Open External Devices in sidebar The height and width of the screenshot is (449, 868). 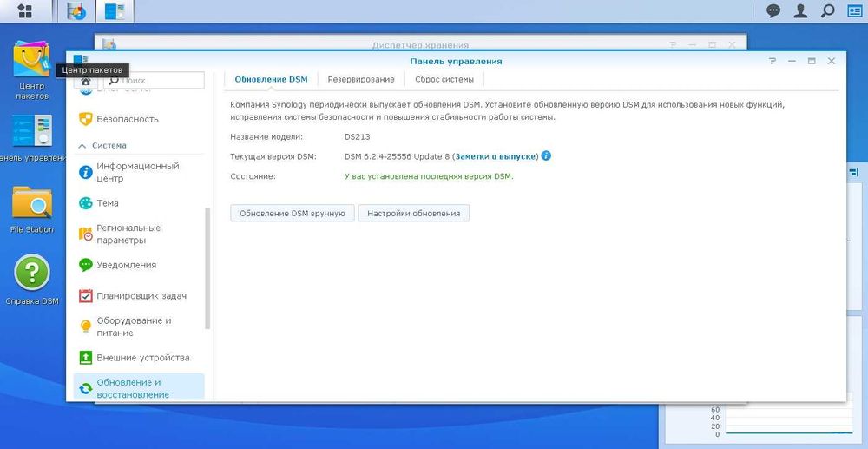(x=139, y=358)
